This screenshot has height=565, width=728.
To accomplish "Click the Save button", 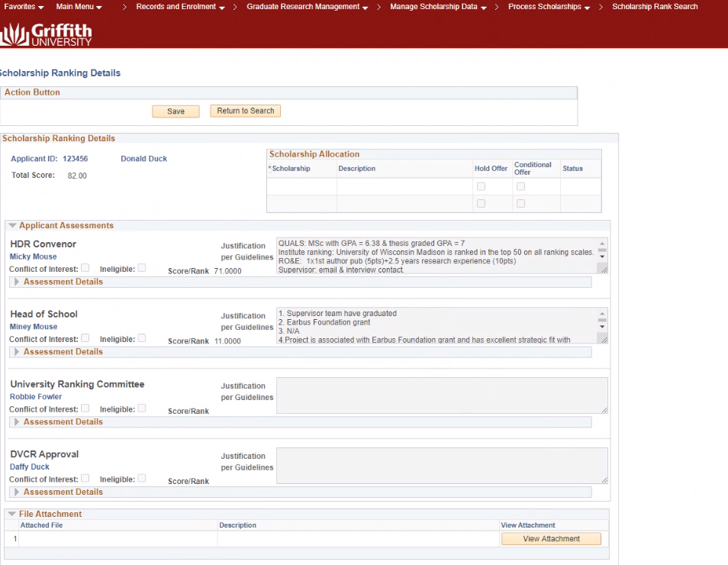I will pyautogui.click(x=176, y=111).
